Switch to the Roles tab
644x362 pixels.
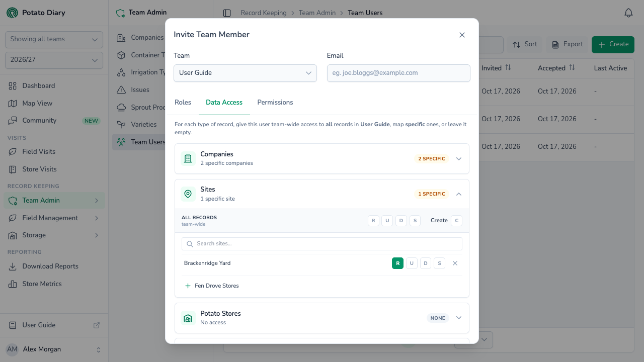pos(183,103)
